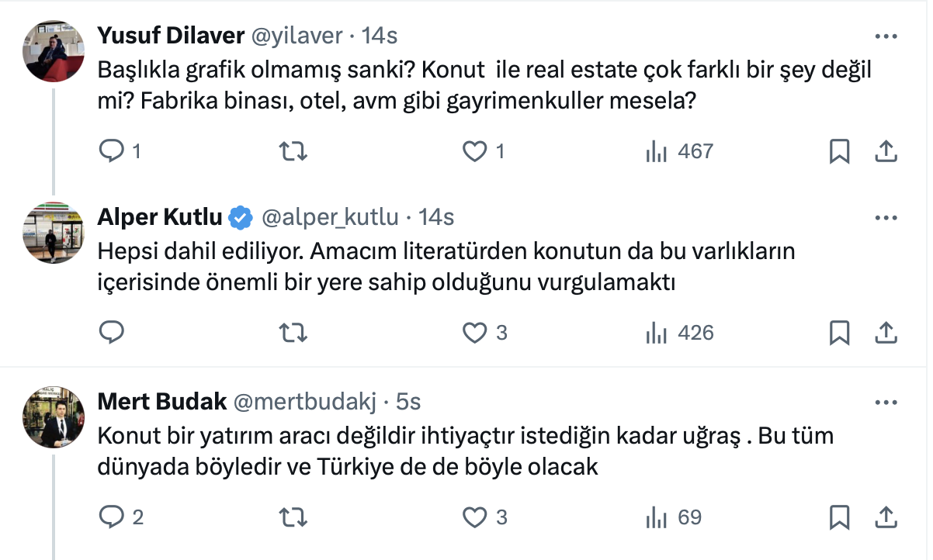Share Yusuf Dilaver's tweet
933x560 pixels.
(x=886, y=151)
